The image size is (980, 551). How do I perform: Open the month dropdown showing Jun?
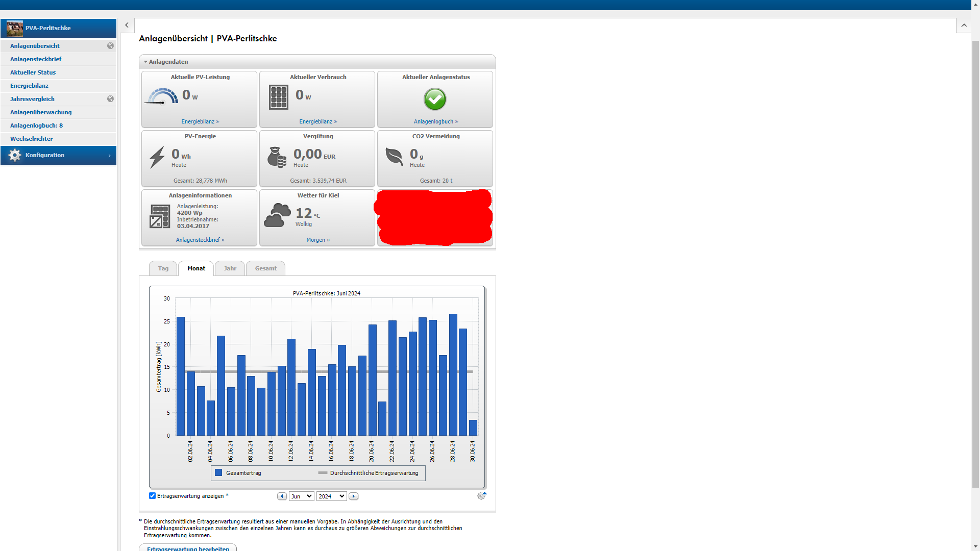[301, 496]
